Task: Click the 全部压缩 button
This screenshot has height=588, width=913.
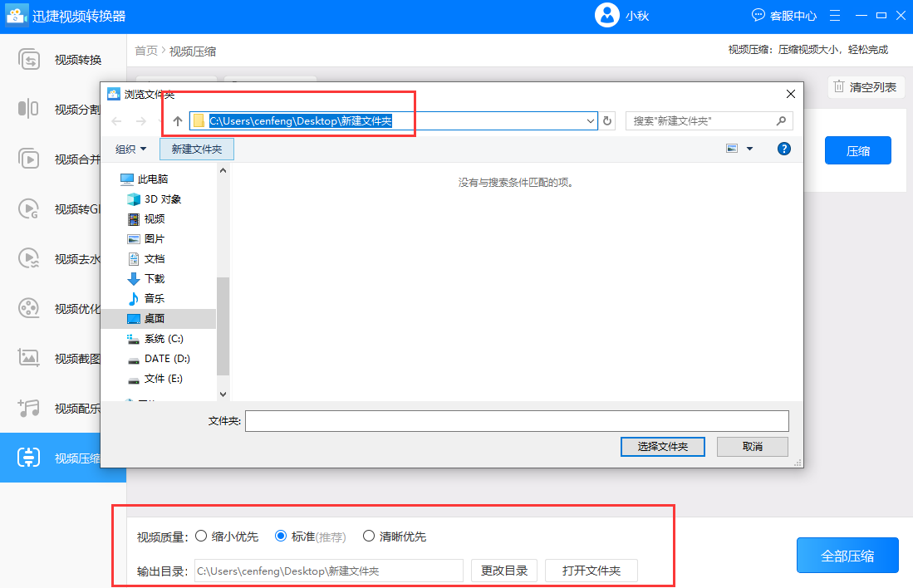Action: tap(847, 556)
